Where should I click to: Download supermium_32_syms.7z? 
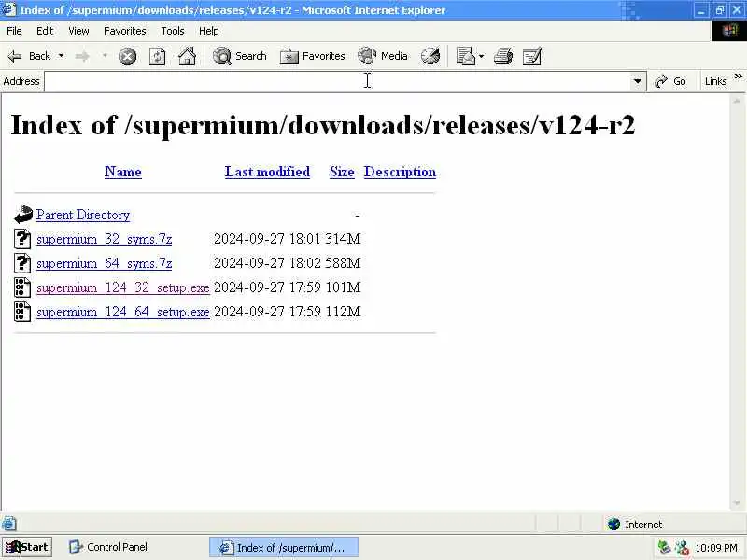[x=104, y=239]
